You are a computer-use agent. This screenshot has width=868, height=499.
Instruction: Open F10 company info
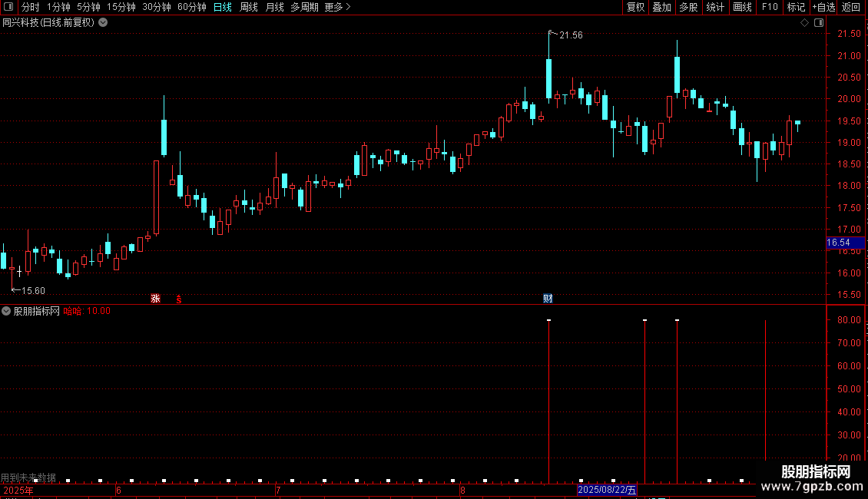[770, 7]
